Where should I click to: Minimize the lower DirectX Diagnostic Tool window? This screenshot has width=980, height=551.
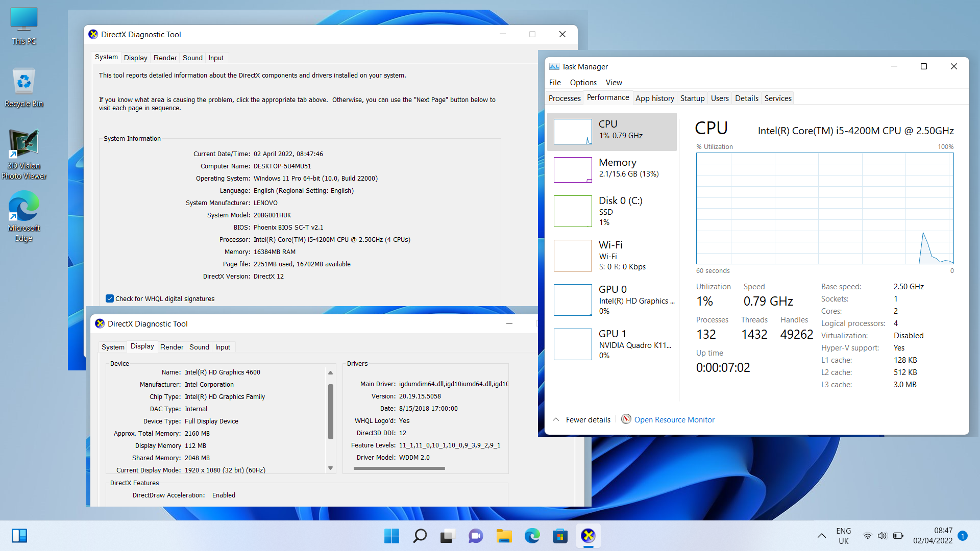[509, 323]
